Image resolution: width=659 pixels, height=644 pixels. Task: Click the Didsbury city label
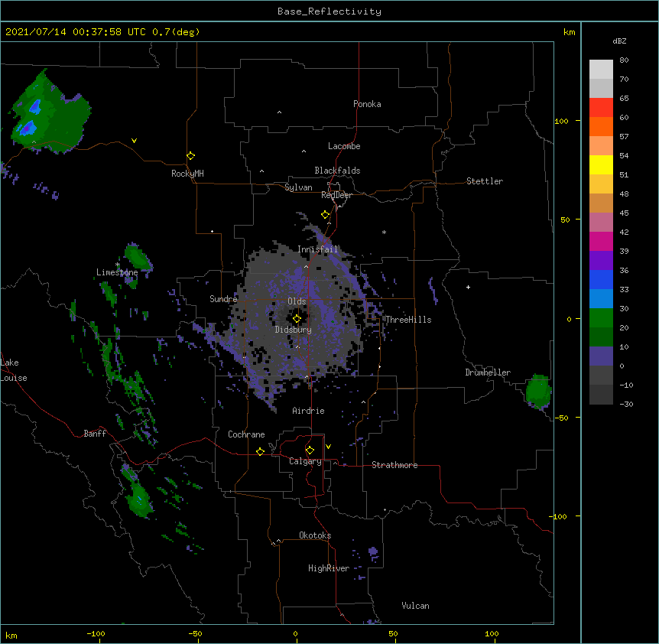pyautogui.click(x=294, y=330)
